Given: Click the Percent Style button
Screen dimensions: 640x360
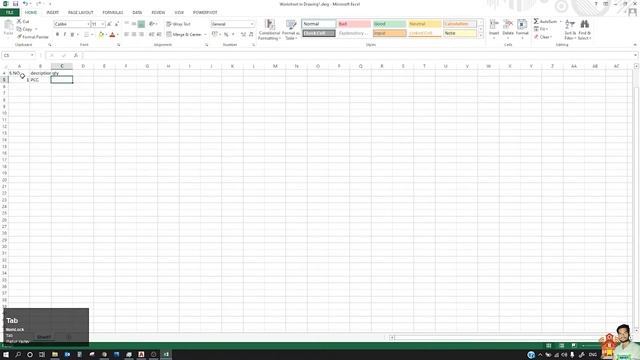Looking at the screenshot, I should (x=226, y=35).
